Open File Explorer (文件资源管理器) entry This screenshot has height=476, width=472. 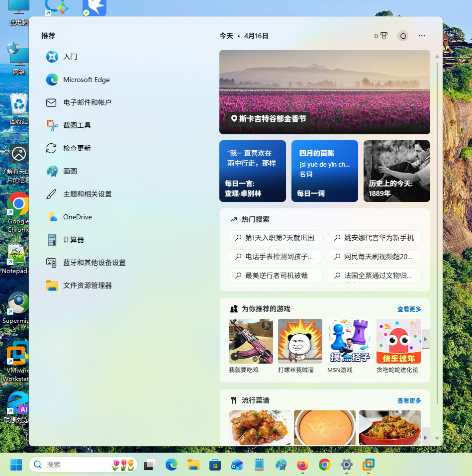87,286
